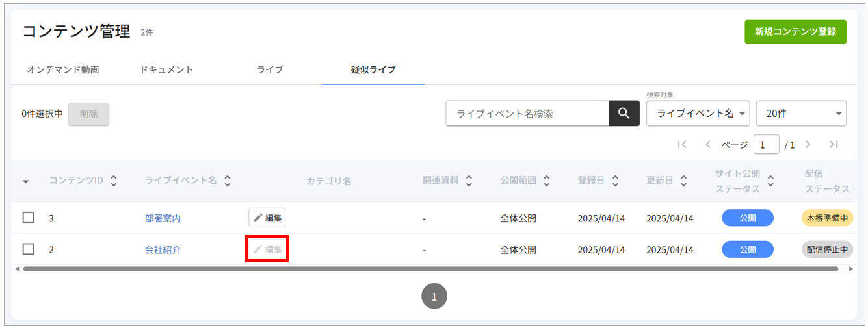Jump to last page icon

pyautogui.click(x=834, y=145)
